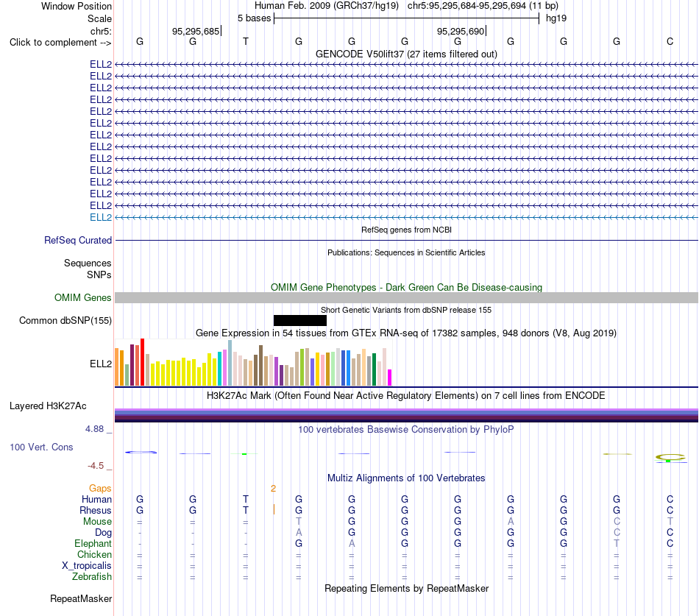This screenshot has height=616, width=699.
Task: Click the OMIM Gene Phenotypes title text
Action: click(406, 287)
